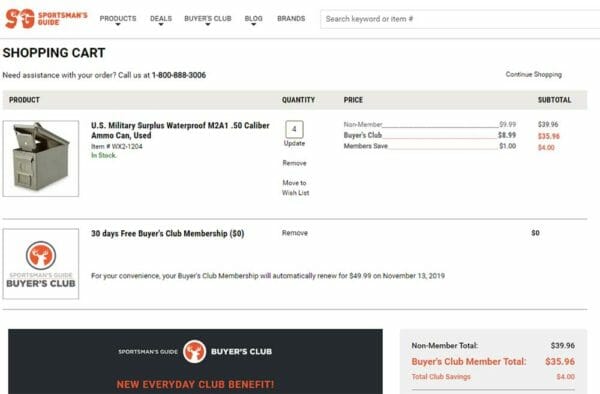This screenshot has height=394, width=600.
Task: Expand the Buyer's Club dropdown arrow
Action: coord(208,25)
